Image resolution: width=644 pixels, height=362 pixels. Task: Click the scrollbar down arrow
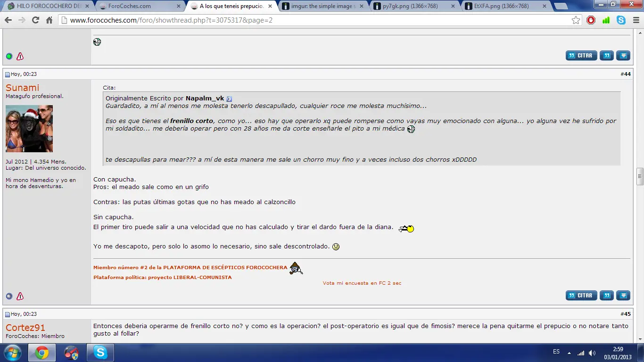click(x=640, y=339)
